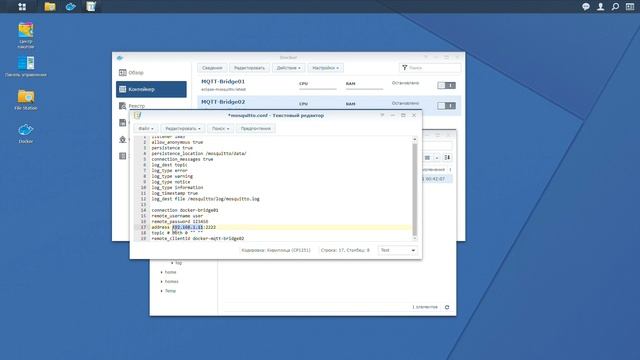The height and width of the screenshot is (360, 640).
Task: Open the Edit menu in text editor
Action: 182,129
